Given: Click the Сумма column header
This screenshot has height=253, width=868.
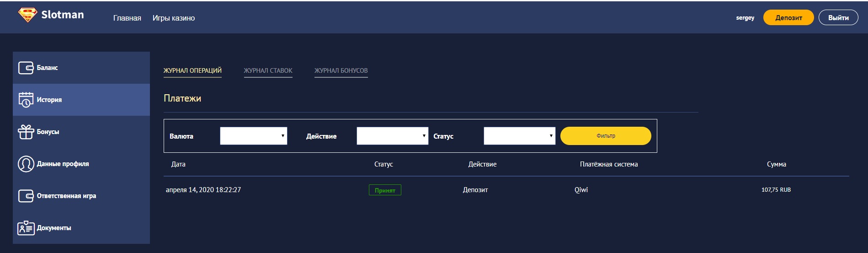Looking at the screenshot, I should pyautogui.click(x=777, y=164).
